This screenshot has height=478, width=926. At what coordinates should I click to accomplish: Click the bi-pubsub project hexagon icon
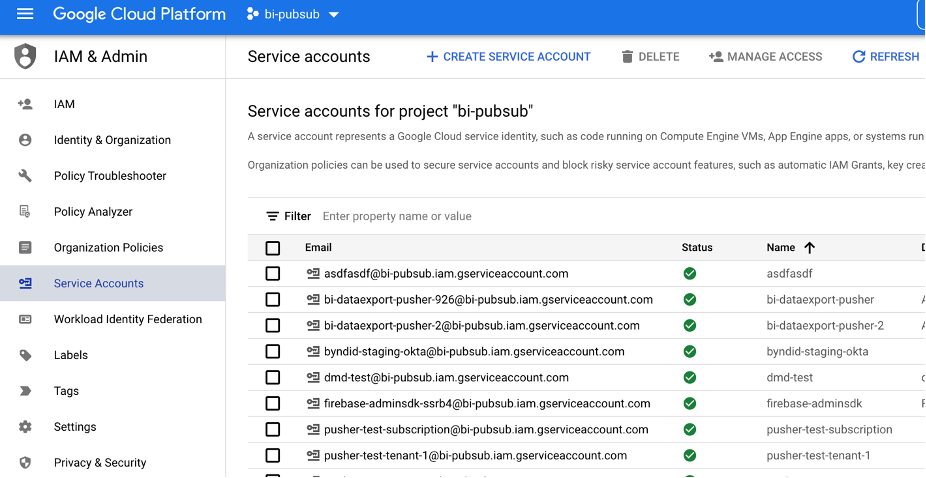tap(253, 14)
